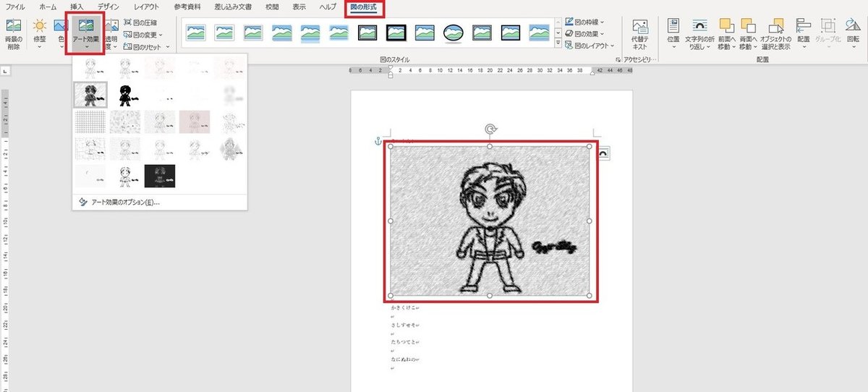Viewport: 868px width, 392px height.
Task: Select the 図の形式 tab
Action: coord(362,7)
